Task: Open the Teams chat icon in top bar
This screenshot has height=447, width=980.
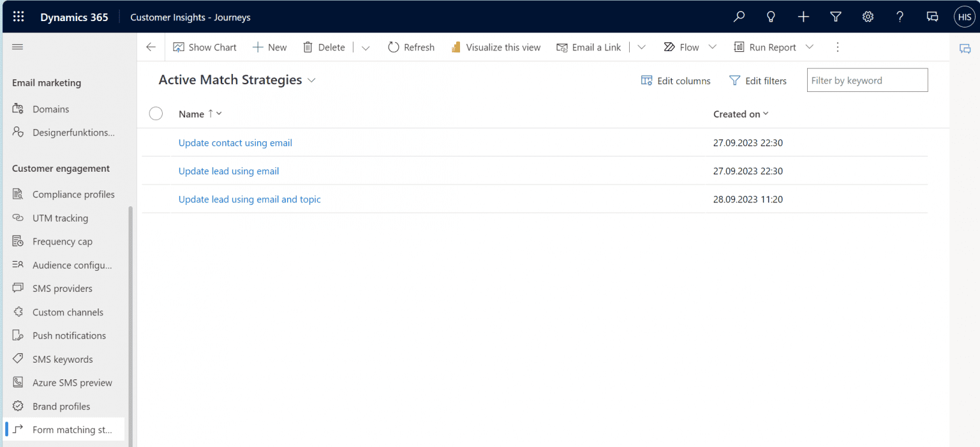Action: pos(932,17)
